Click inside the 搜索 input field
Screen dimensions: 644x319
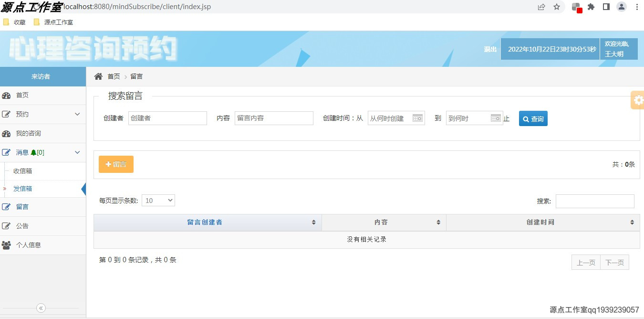click(595, 201)
